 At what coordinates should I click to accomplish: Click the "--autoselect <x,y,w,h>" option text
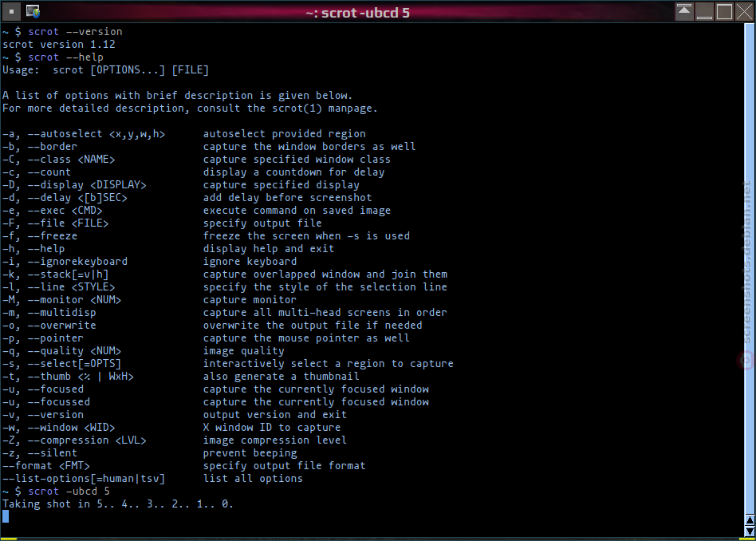pyautogui.click(x=96, y=134)
